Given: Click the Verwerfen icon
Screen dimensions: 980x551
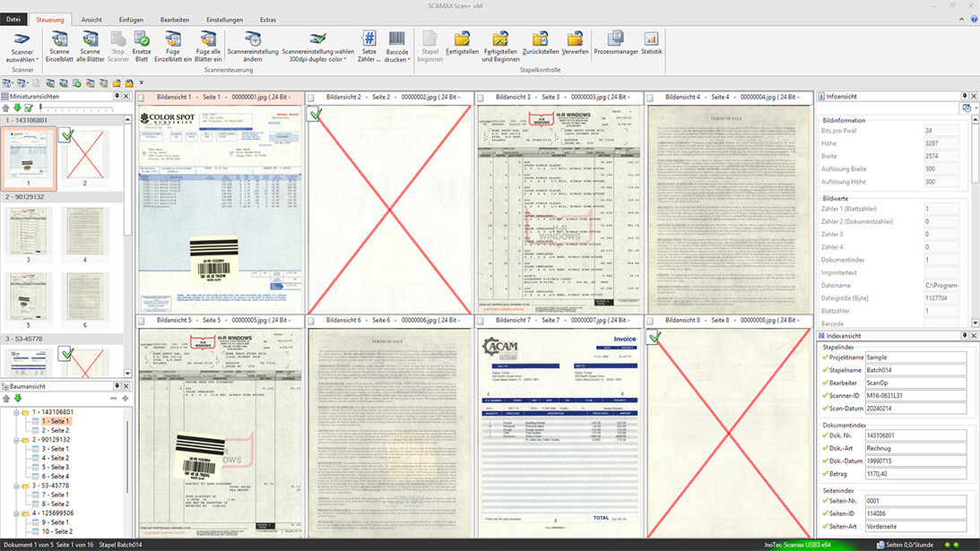Looking at the screenshot, I should coord(575,45).
